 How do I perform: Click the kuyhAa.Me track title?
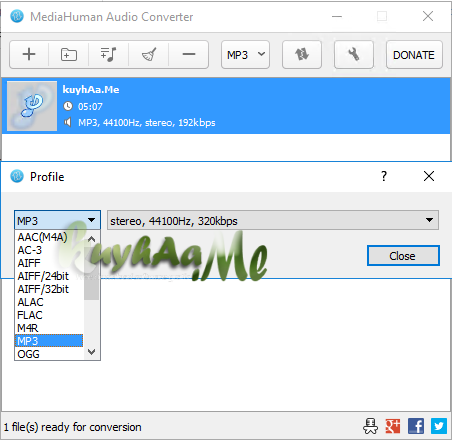pos(91,90)
